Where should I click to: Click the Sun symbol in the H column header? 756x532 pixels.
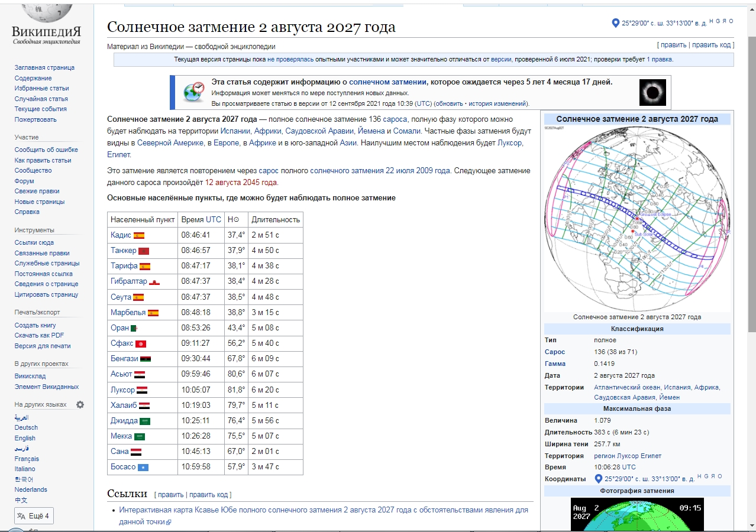click(236, 220)
